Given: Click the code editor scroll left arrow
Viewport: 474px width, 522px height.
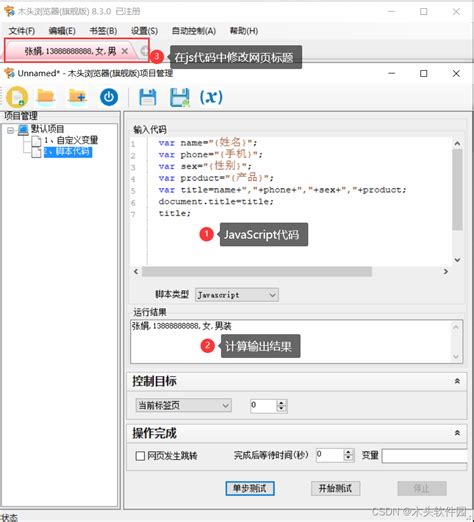Looking at the screenshot, I should tap(136, 272).
